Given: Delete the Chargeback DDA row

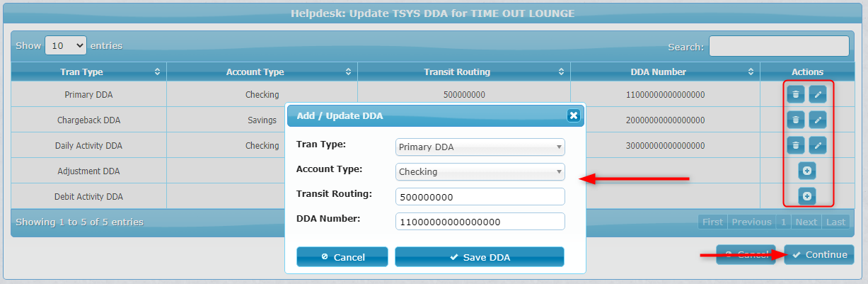Looking at the screenshot, I should tap(796, 120).
